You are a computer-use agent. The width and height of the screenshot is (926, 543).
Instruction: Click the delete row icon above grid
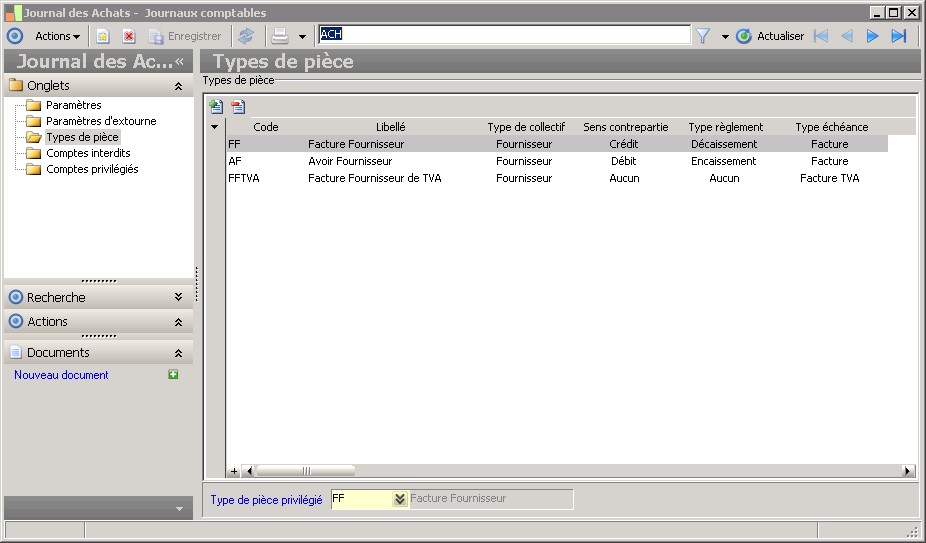(x=238, y=107)
